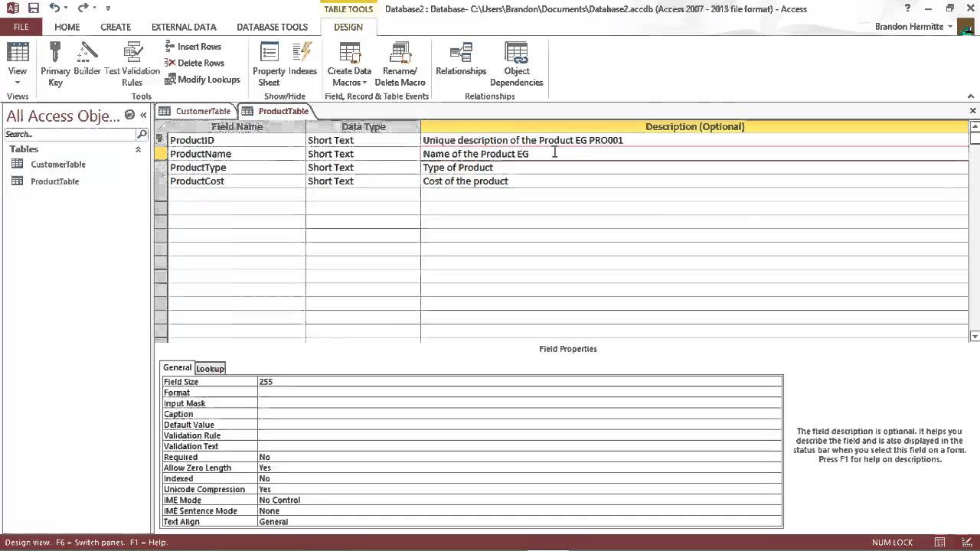Screen dimensions: 980x551
Task: Select the ProductTable document tab
Action: point(276,111)
